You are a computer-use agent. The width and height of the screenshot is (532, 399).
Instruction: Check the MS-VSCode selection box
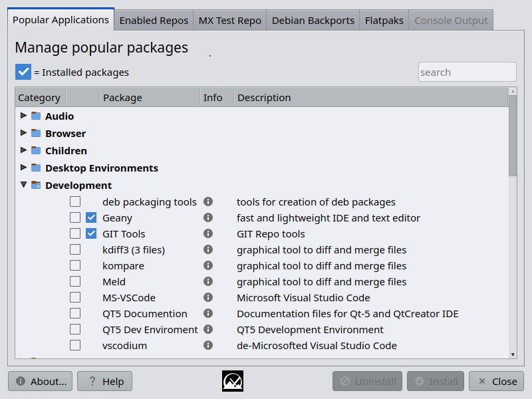coord(75,297)
